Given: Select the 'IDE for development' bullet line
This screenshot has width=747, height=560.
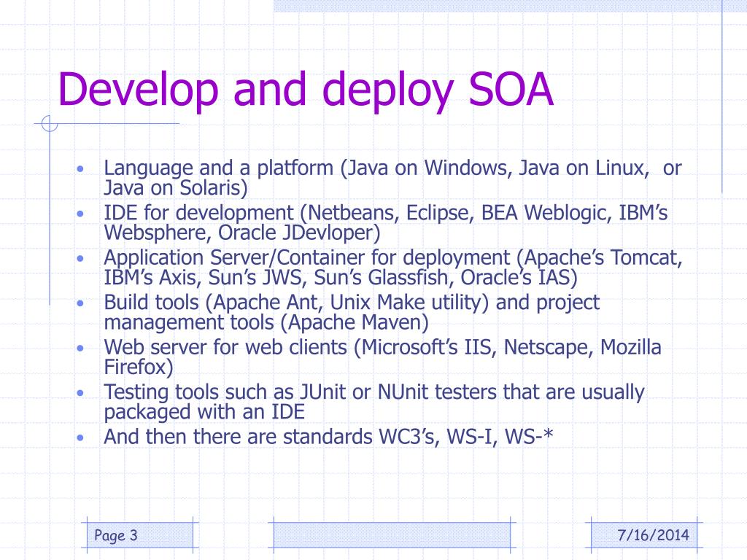Looking at the screenshot, I should point(386,213).
